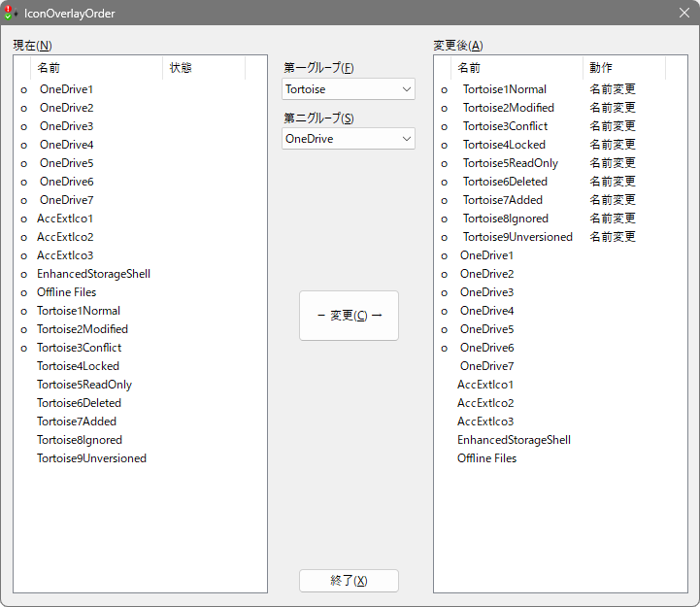Select Tortoise1Normal in the 変更後 list
The height and width of the screenshot is (607, 700).
pyautogui.click(x=504, y=89)
